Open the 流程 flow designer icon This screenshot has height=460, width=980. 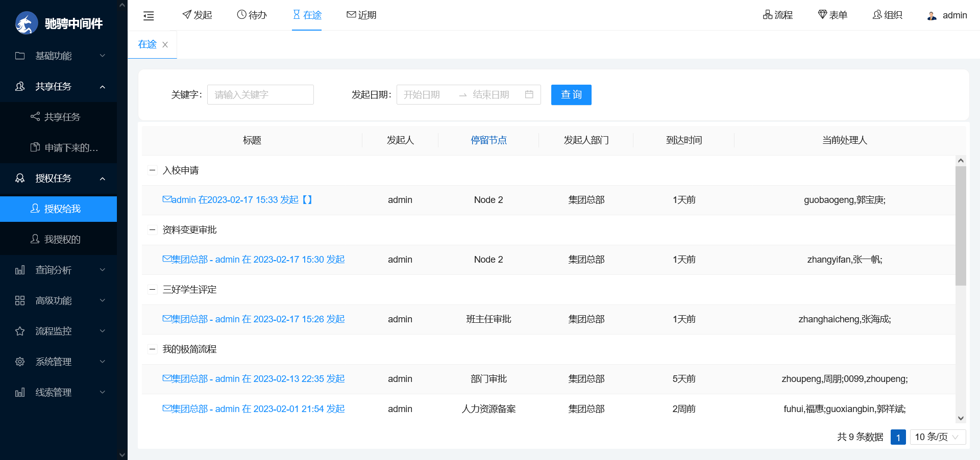767,15
